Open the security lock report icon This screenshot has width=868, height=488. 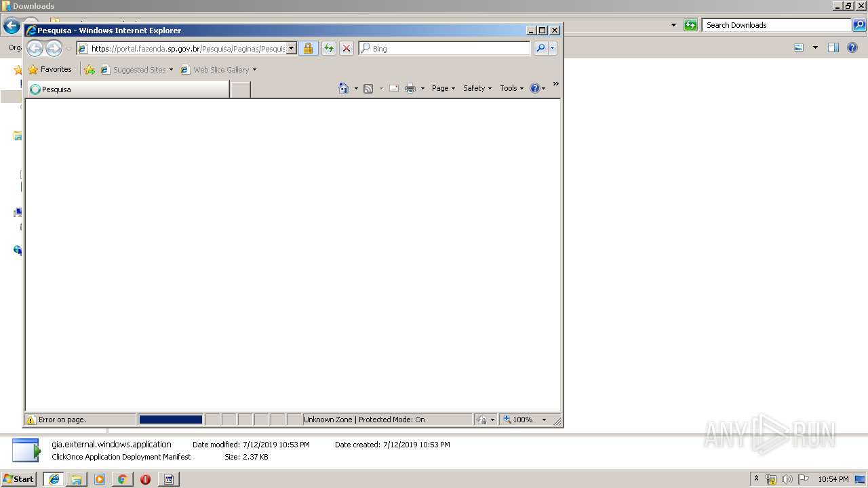pyautogui.click(x=308, y=48)
